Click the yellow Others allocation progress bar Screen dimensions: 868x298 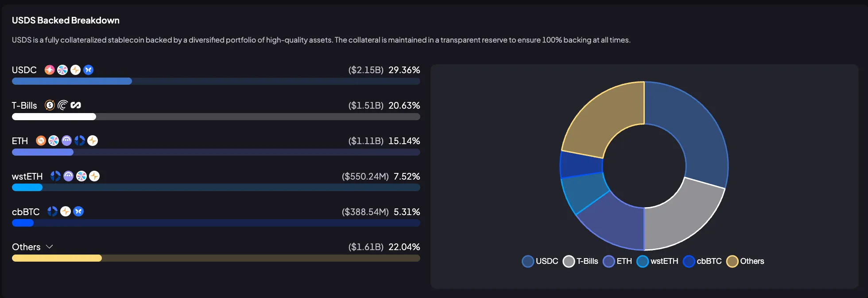click(216, 258)
